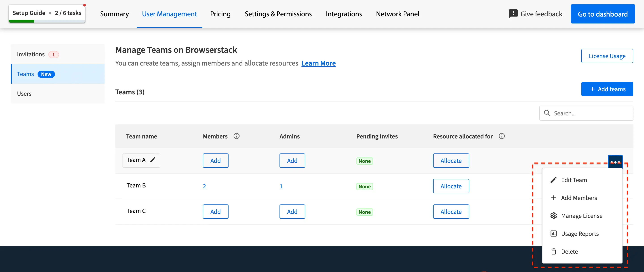The image size is (644, 272).
Task: Click the Manage License gear icon
Action: [x=553, y=216]
